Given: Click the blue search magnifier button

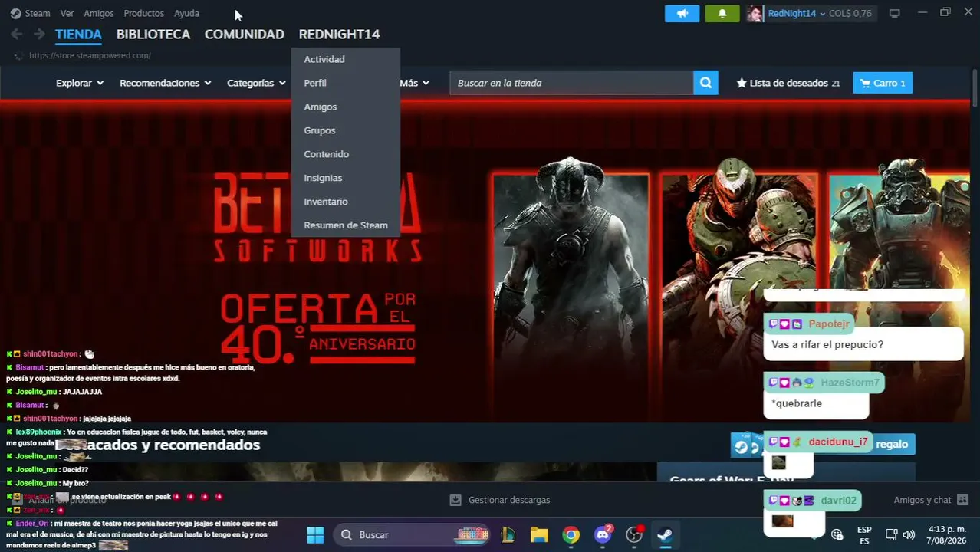Looking at the screenshot, I should [705, 83].
